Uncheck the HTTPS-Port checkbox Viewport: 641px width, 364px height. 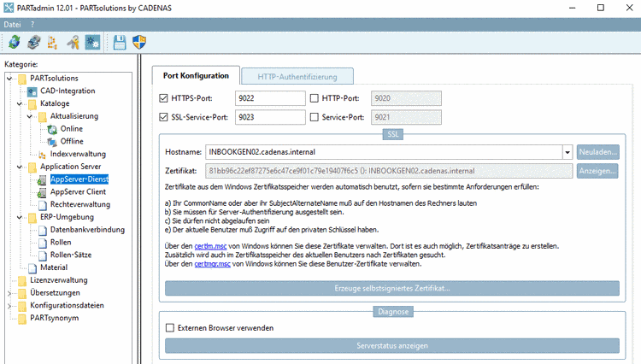click(163, 98)
